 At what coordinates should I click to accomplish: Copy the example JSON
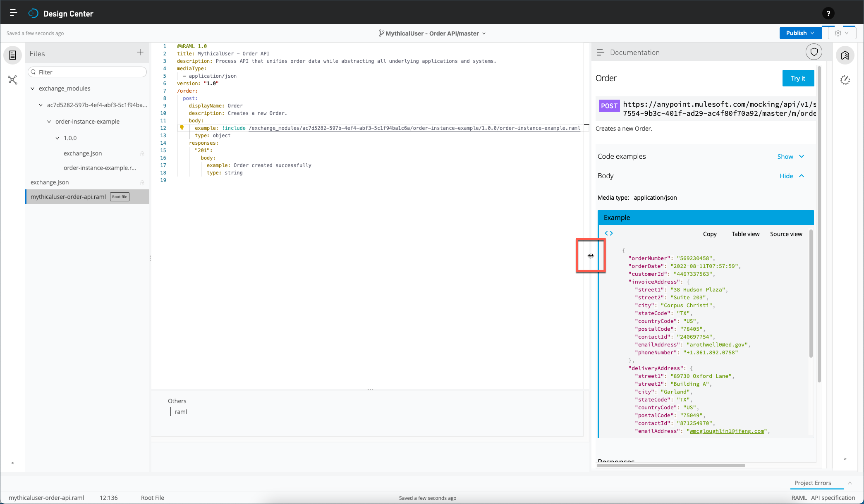[709, 234]
